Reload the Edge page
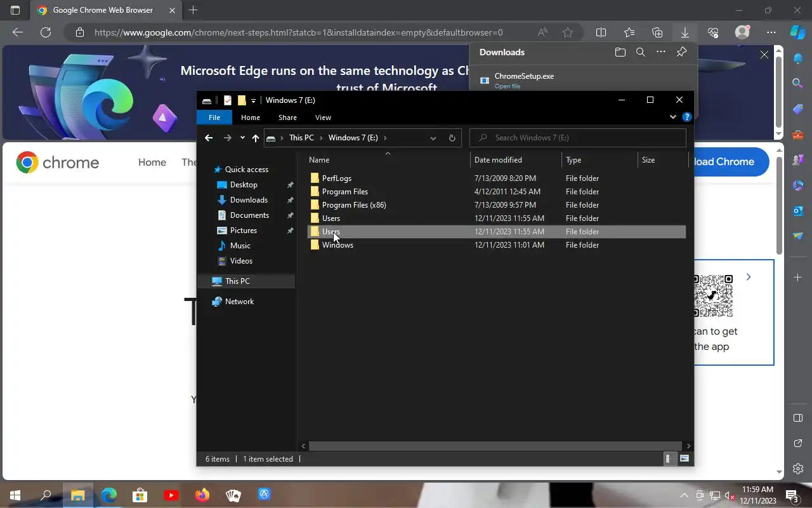812x508 pixels. (45, 32)
